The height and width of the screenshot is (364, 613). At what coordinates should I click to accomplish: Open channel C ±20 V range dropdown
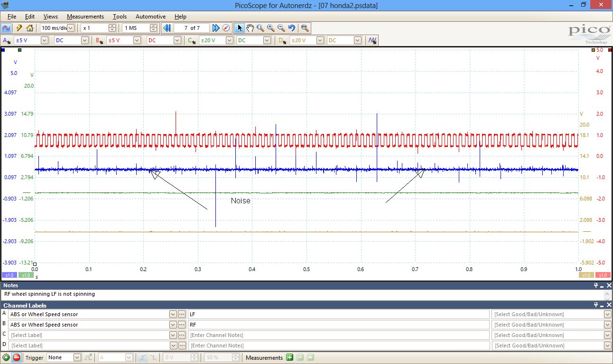pos(229,41)
